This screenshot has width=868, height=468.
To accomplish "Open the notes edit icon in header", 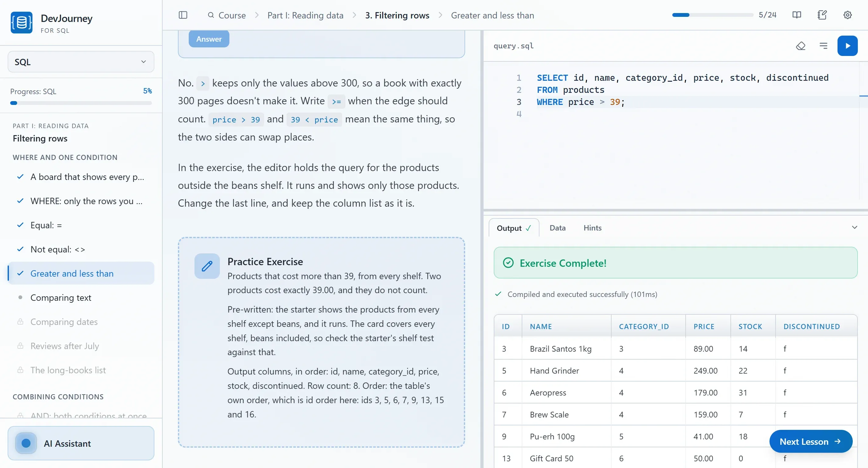I will [822, 15].
